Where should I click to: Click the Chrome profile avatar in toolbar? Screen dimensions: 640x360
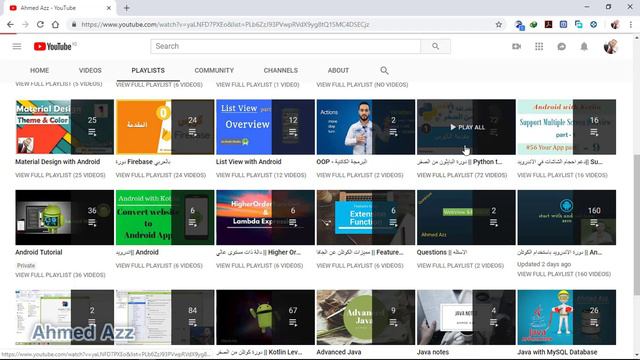(615, 24)
